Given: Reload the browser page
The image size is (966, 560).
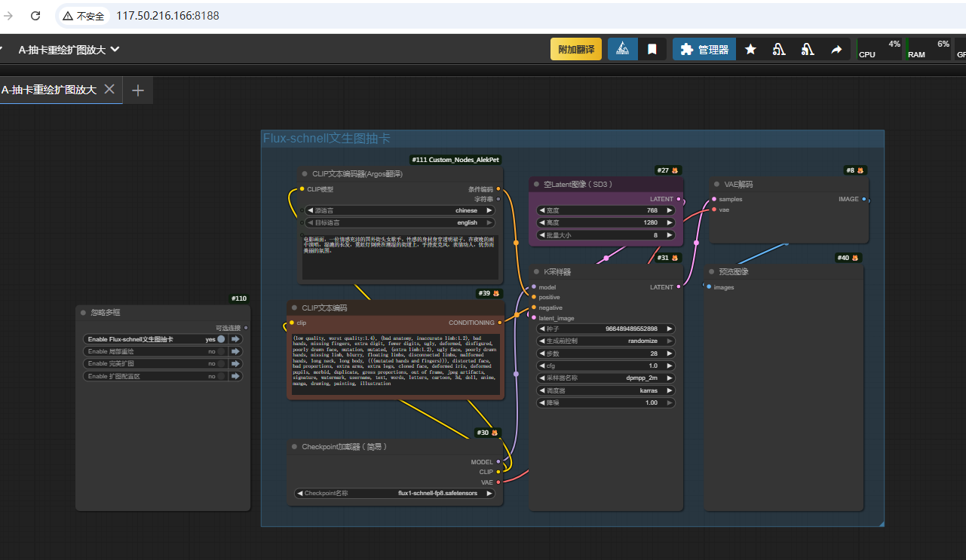Looking at the screenshot, I should [35, 15].
